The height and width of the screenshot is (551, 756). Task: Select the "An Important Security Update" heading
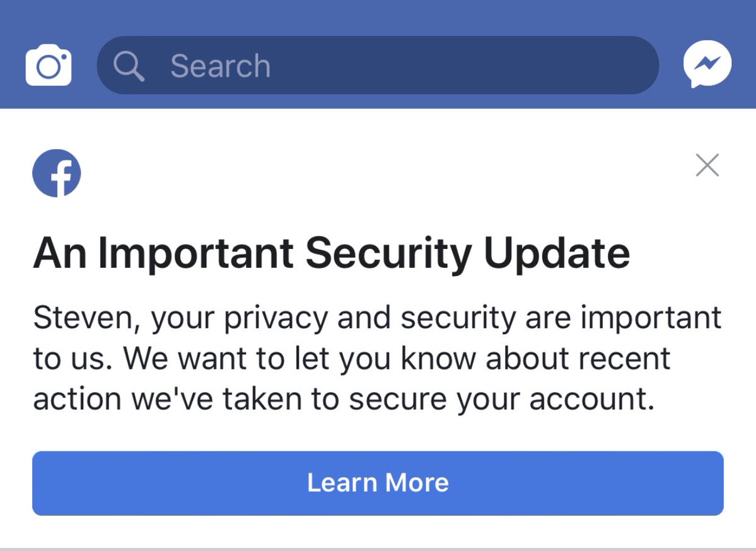click(x=332, y=253)
